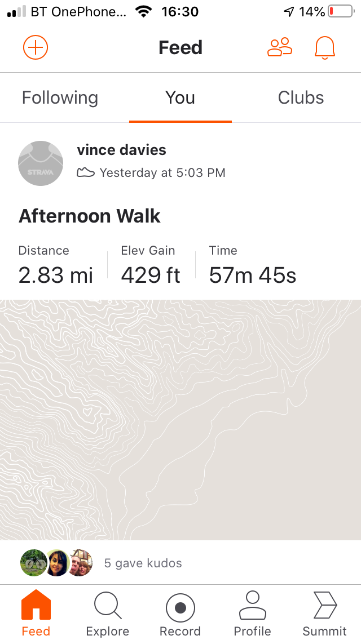
Task: Open vince davies profile name
Action: (x=121, y=150)
